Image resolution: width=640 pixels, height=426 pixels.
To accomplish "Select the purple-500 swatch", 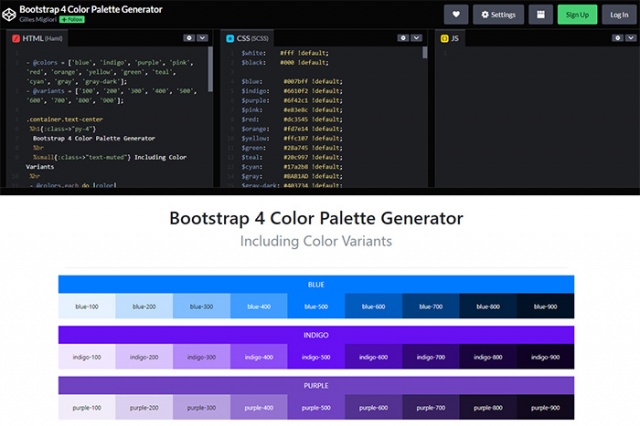I will click(x=316, y=407).
